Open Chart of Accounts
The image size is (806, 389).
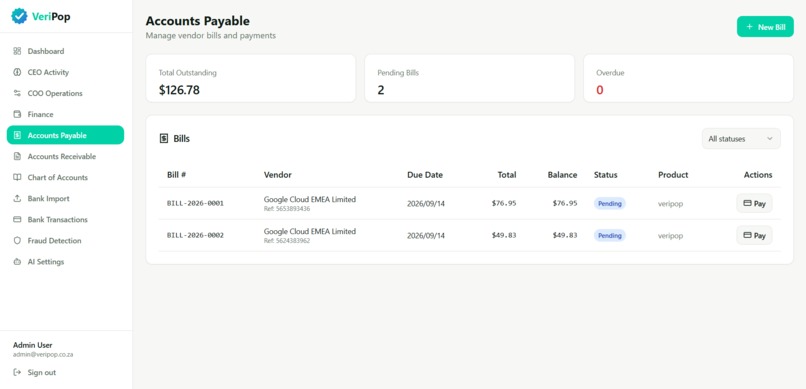coord(65,178)
